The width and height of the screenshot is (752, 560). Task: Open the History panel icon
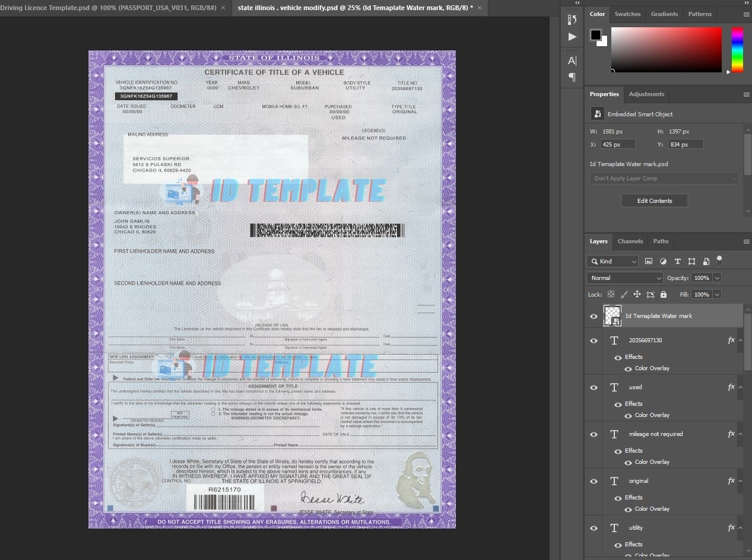tap(572, 20)
